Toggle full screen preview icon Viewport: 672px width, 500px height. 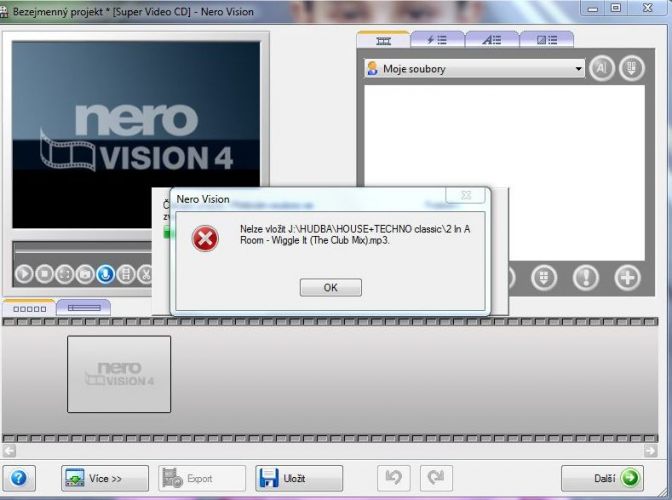click(x=65, y=274)
